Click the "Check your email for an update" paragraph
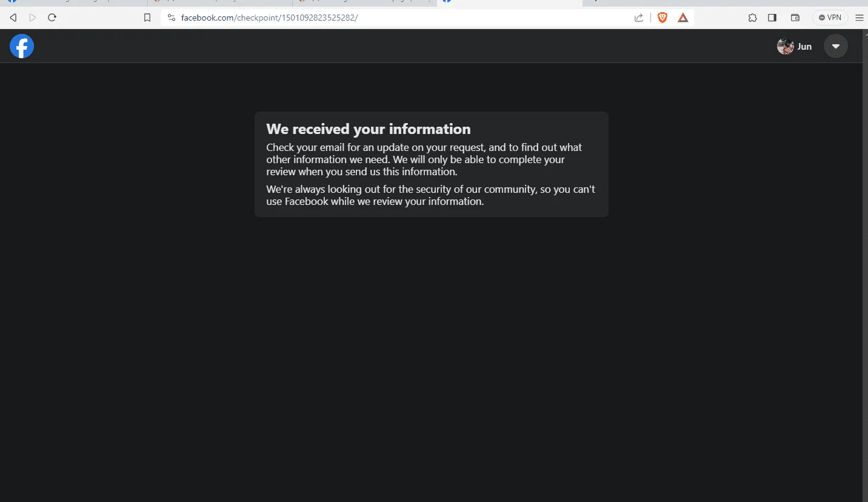Screen dimensions: 868x502 point(424,159)
